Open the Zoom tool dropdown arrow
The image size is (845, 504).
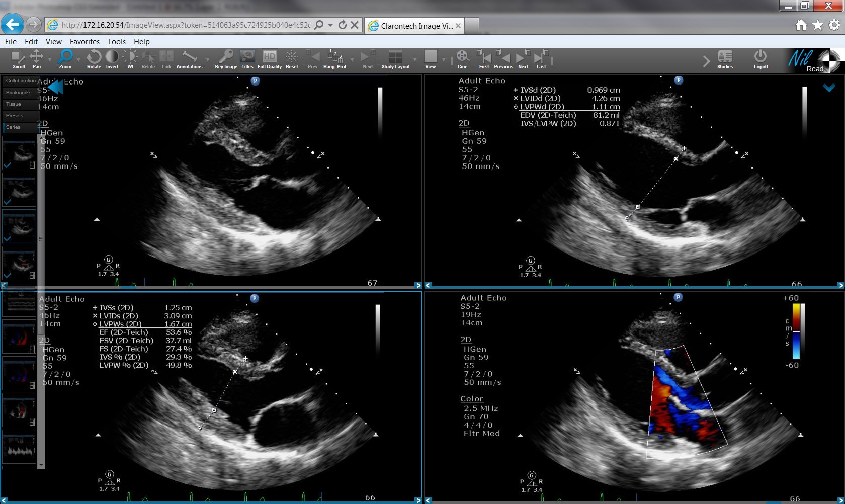(x=78, y=60)
